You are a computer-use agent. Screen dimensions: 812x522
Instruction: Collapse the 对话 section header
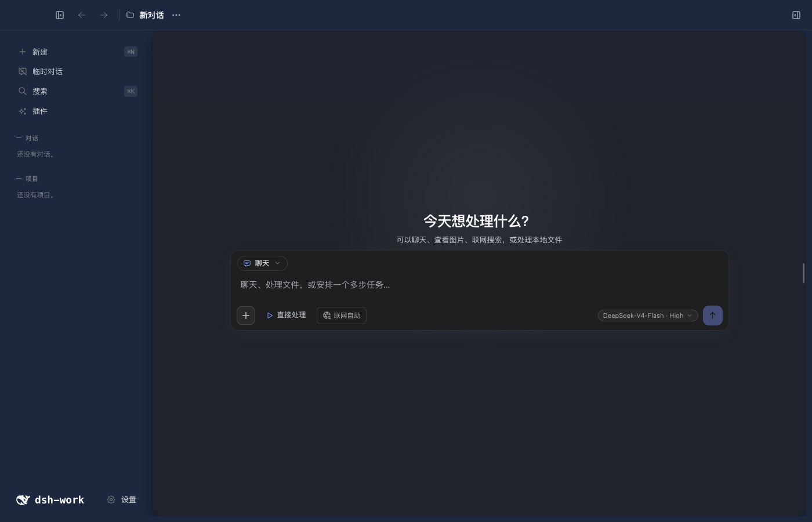[x=27, y=138]
